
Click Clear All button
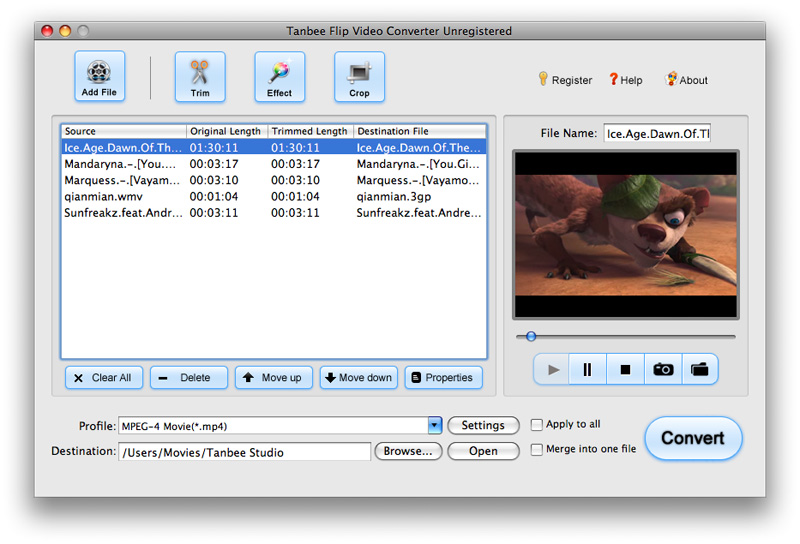pos(104,378)
